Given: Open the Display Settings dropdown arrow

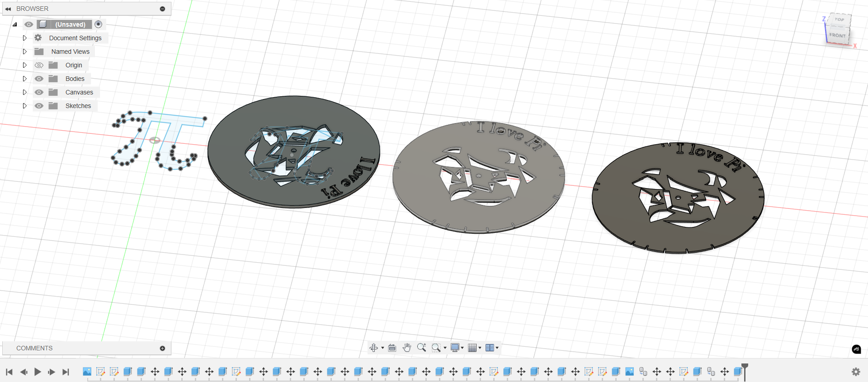Looking at the screenshot, I should [x=462, y=348].
